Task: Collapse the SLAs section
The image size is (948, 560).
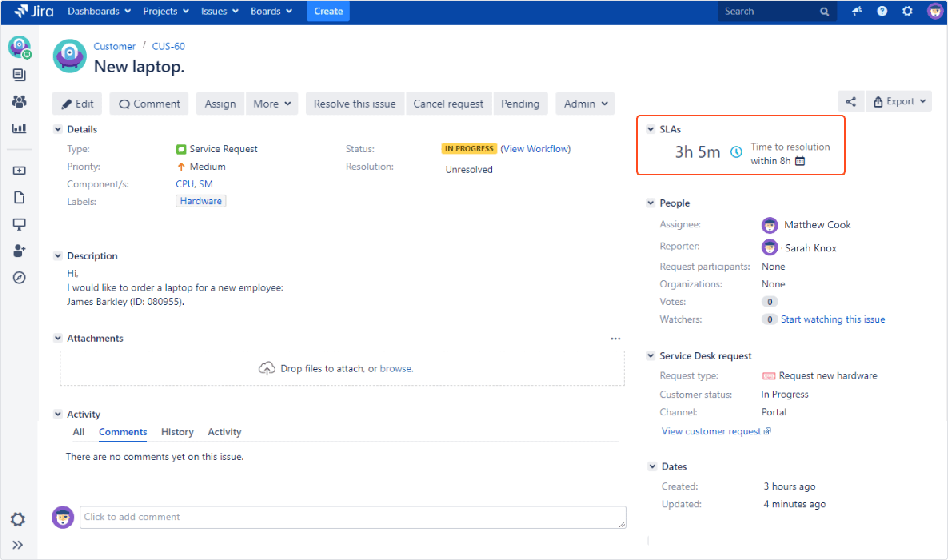Action: (651, 129)
